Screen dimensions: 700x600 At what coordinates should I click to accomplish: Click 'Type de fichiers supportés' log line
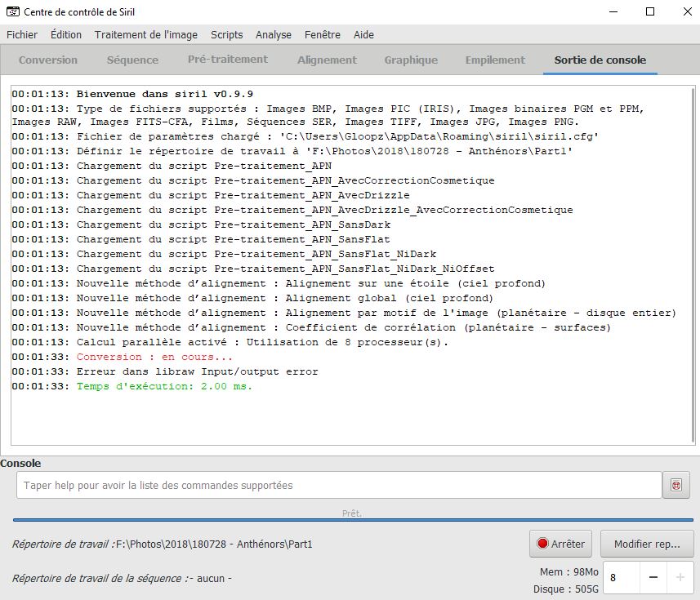coord(328,115)
